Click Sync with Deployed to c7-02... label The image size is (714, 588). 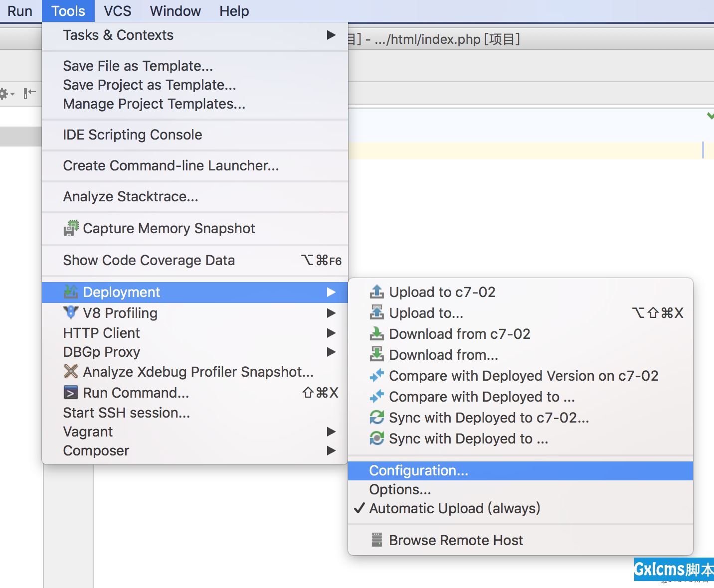tap(489, 418)
